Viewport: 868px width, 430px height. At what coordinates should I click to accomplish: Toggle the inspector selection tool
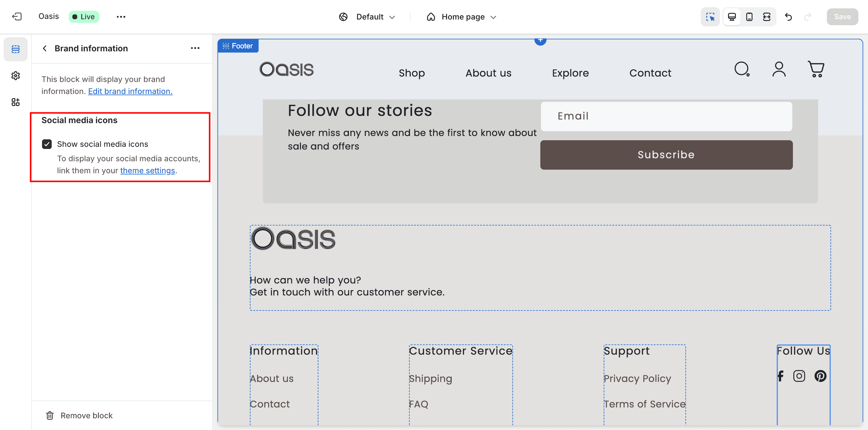[710, 17]
